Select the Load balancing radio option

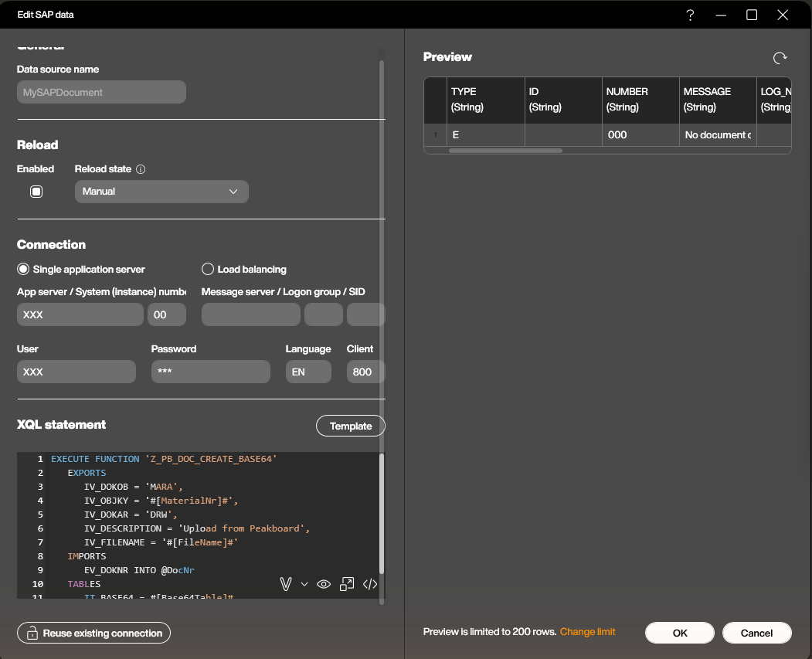[208, 269]
